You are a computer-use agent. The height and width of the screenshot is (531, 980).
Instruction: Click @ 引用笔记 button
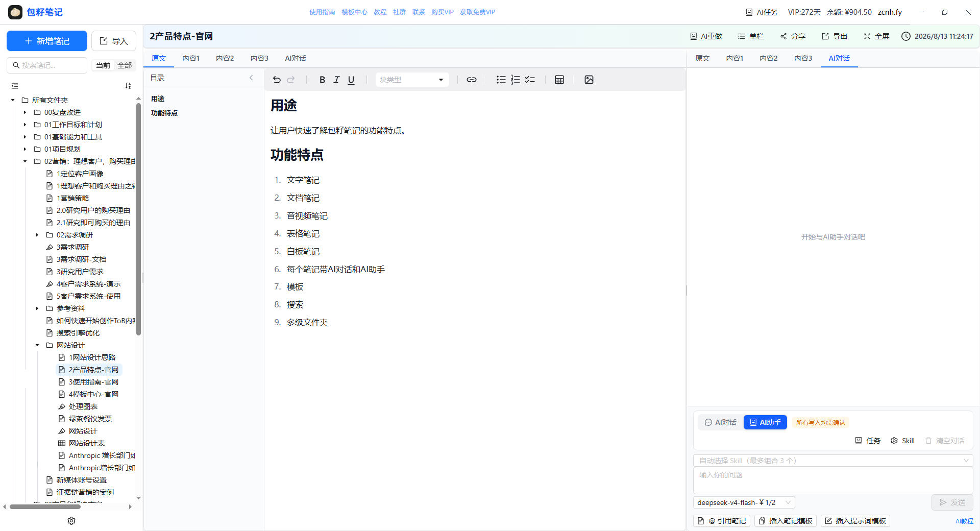[x=722, y=521]
